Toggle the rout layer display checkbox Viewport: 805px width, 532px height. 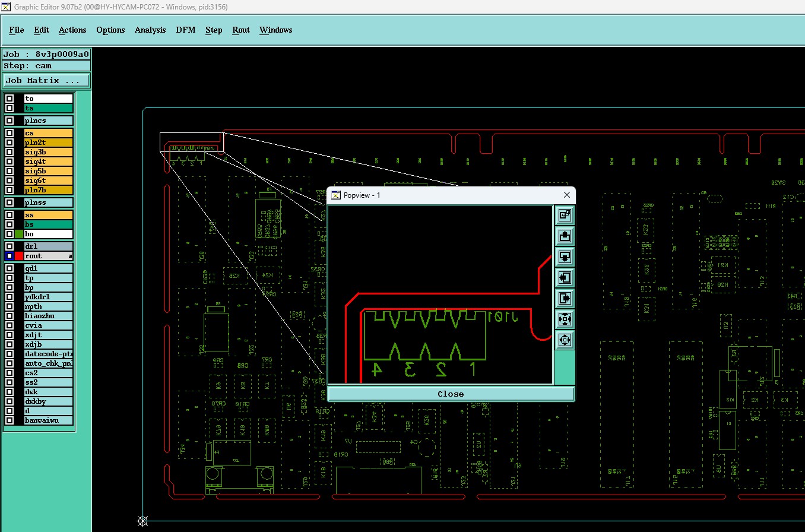click(x=9, y=256)
